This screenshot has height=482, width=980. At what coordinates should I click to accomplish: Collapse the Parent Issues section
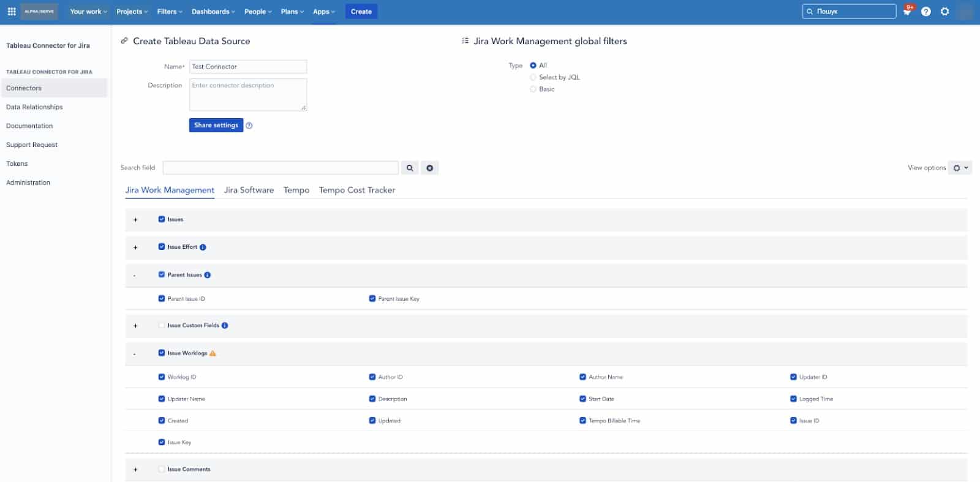(135, 276)
